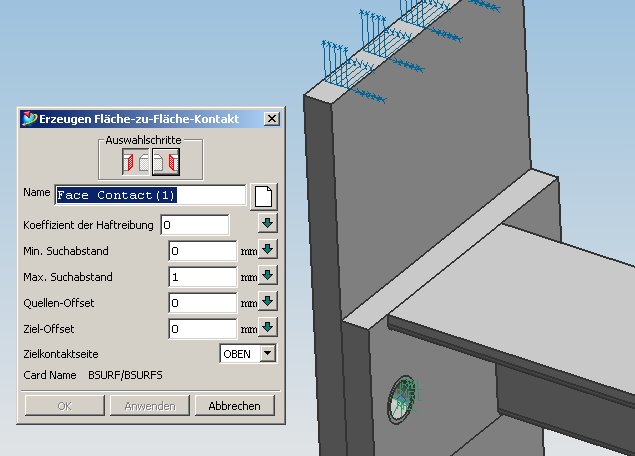635x456 pixels.
Task: Click the Name field with Face Contact(1)
Action: [x=150, y=195]
